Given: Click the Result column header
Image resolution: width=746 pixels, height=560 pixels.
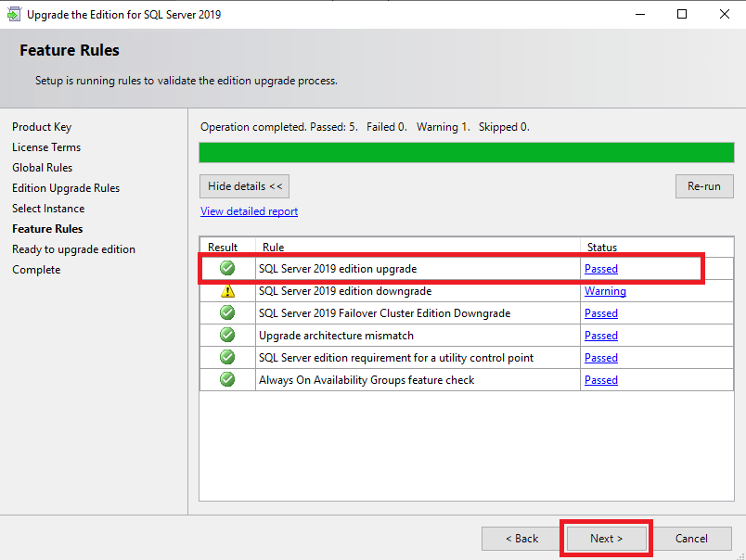Looking at the screenshot, I should (x=223, y=248).
